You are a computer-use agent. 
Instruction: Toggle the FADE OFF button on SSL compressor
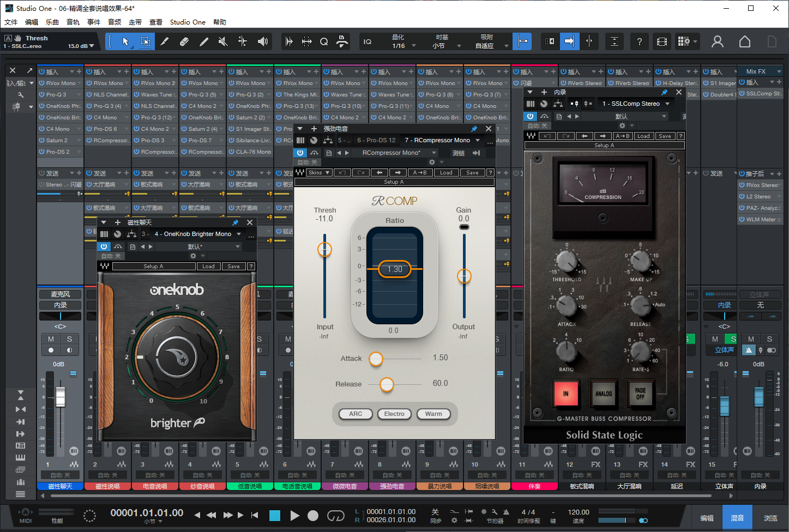[x=640, y=393]
